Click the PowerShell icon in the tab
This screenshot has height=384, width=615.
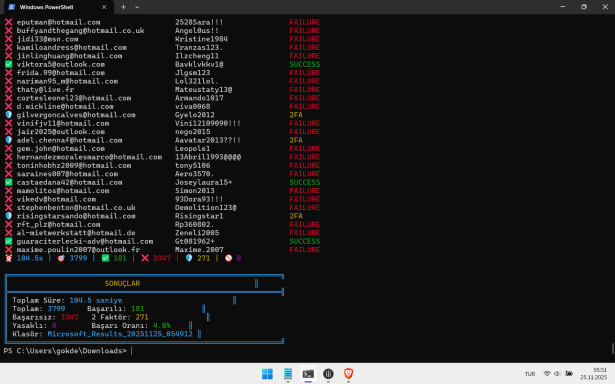point(12,7)
